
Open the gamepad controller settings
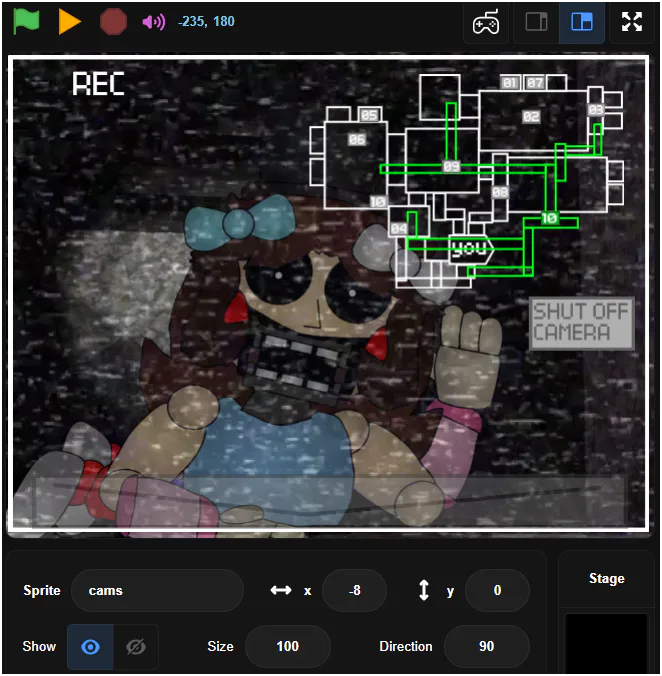click(x=486, y=22)
